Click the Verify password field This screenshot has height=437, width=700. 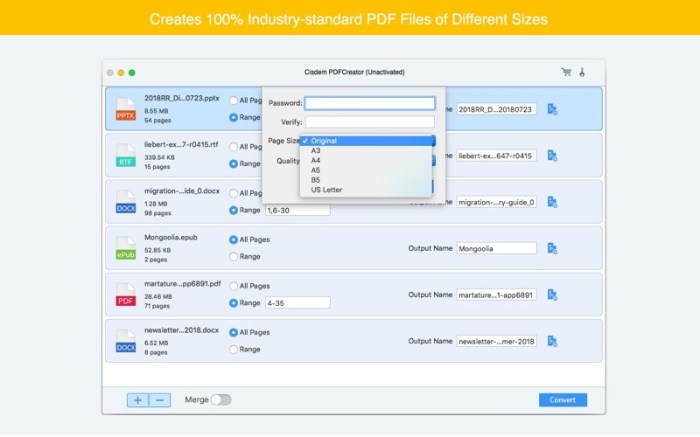pyautogui.click(x=370, y=122)
